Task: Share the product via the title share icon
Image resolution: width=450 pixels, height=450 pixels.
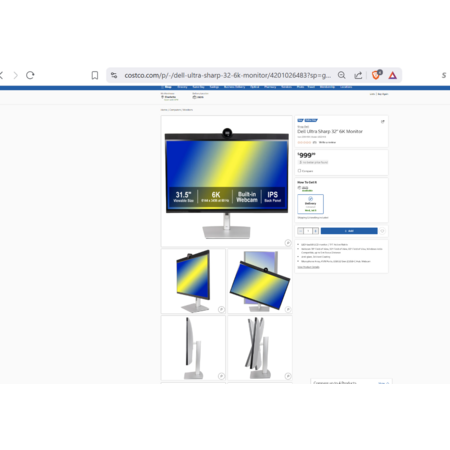Action: click(x=383, y=122)
